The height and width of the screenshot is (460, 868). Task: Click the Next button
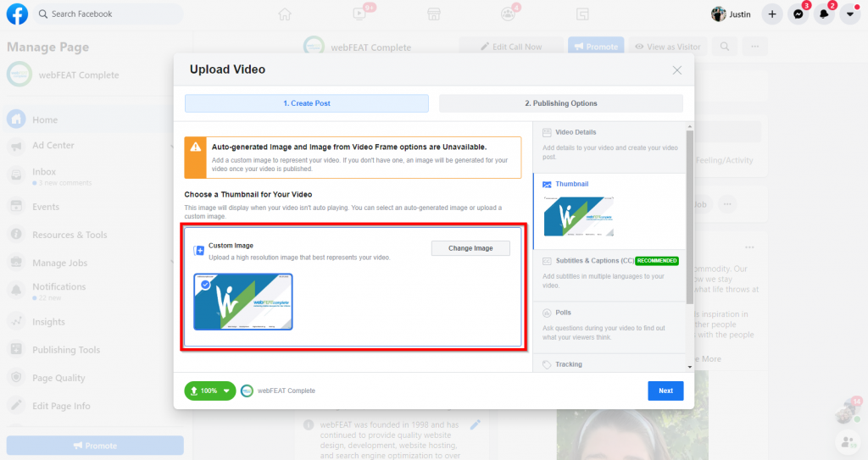coord(665,391)
